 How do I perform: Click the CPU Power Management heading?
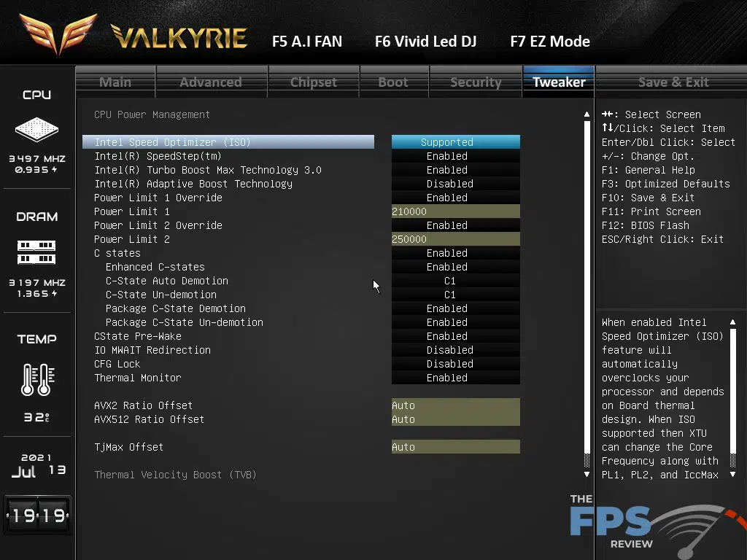[152, 114]
